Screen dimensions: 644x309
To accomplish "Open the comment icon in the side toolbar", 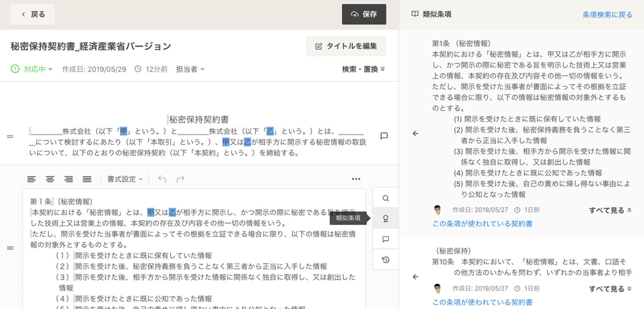I will click(x=386, y=239).
